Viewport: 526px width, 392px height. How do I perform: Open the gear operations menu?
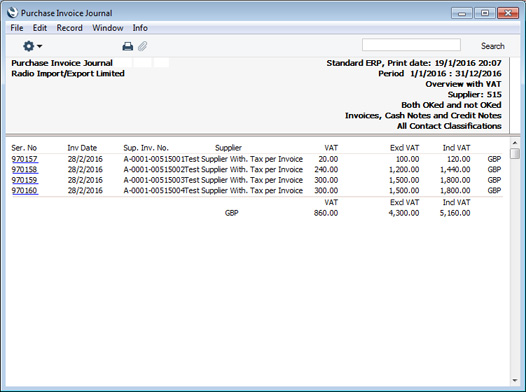click(32, 46)
